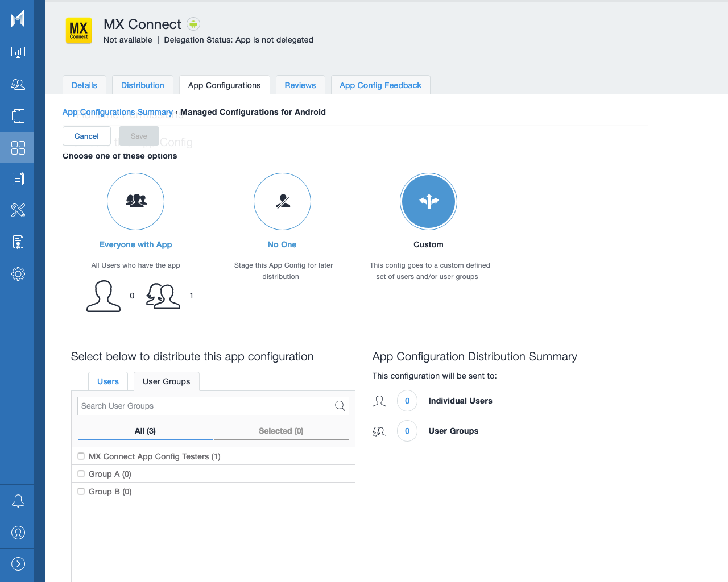
Task: Open the Content documents icon in sidebar
Action: tap(18, 178)
